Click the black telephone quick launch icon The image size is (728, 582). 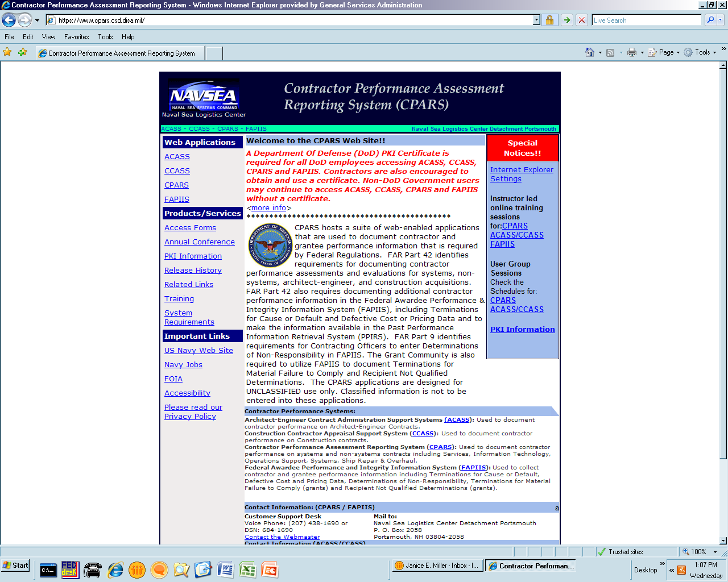(x=92, y=569)
